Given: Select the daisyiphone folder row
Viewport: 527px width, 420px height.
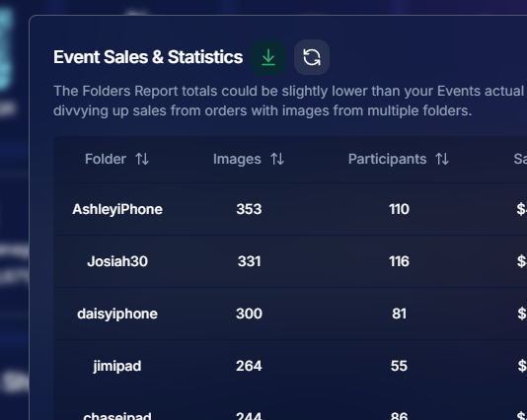Looking at the screenshot, I should tap(290, 314).
